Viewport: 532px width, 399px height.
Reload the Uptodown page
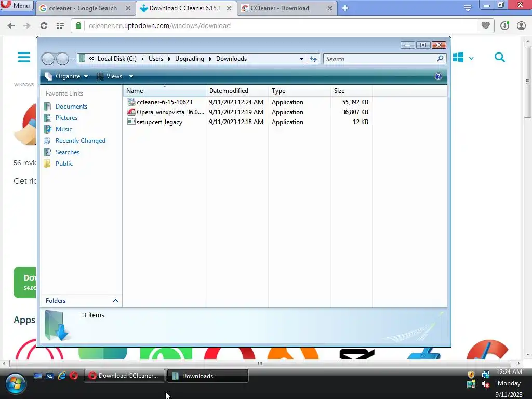click(44, 26)
